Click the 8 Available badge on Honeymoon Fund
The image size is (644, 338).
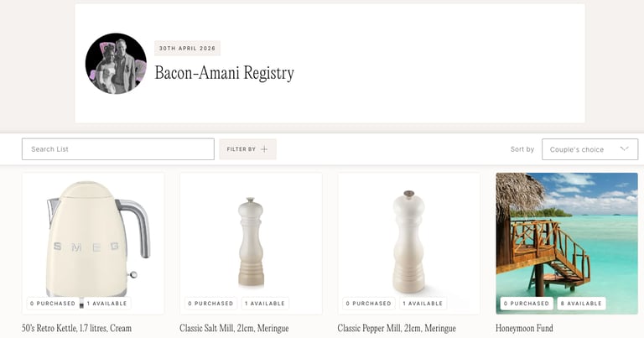point(581,304)
